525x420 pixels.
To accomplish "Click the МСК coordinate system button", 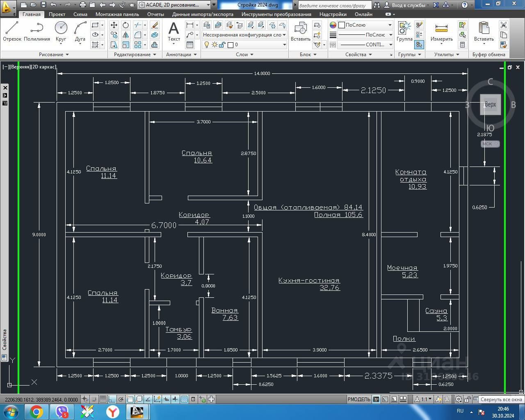I will pyautogui.click(x=490, y=144).
